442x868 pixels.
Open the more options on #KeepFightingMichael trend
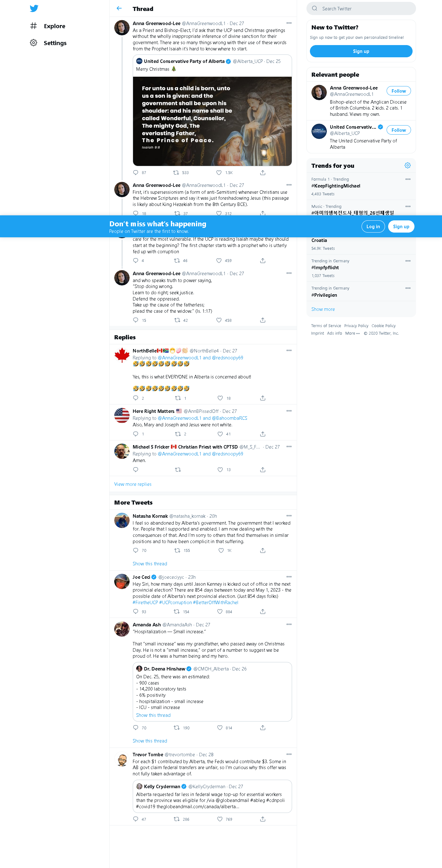408,179
